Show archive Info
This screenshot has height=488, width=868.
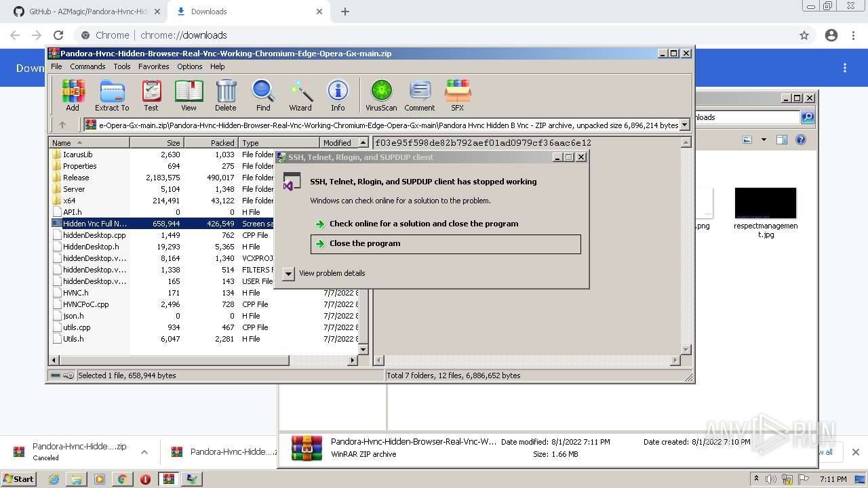pos(338,95)
